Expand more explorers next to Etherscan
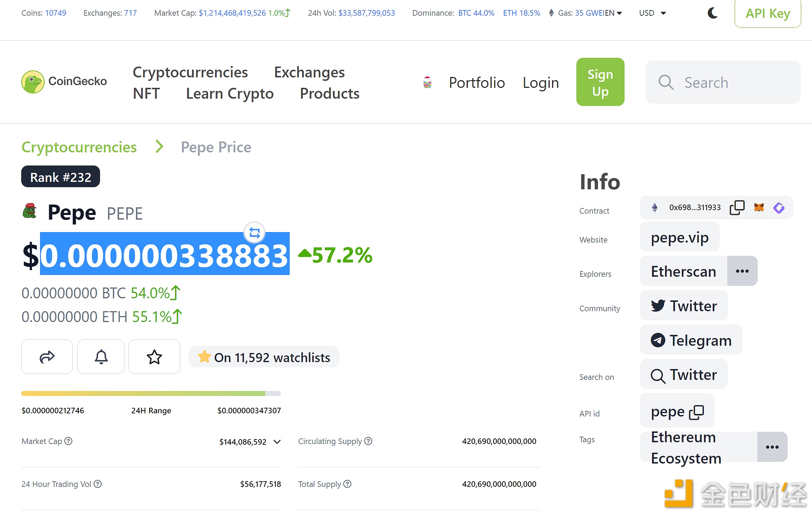The image size is (812, 513). click(742, 271)
